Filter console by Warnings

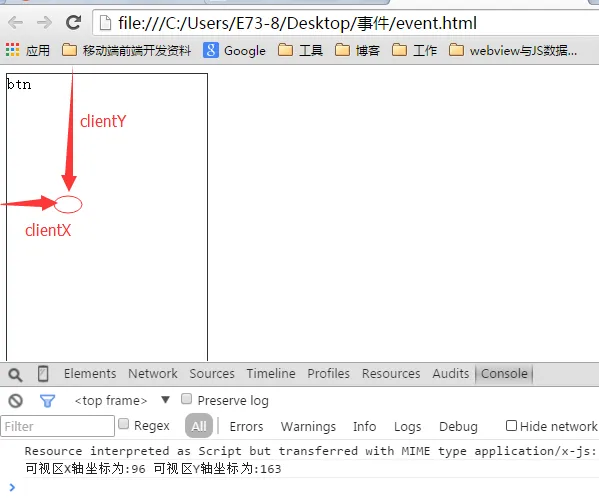(x=308, y=426)
